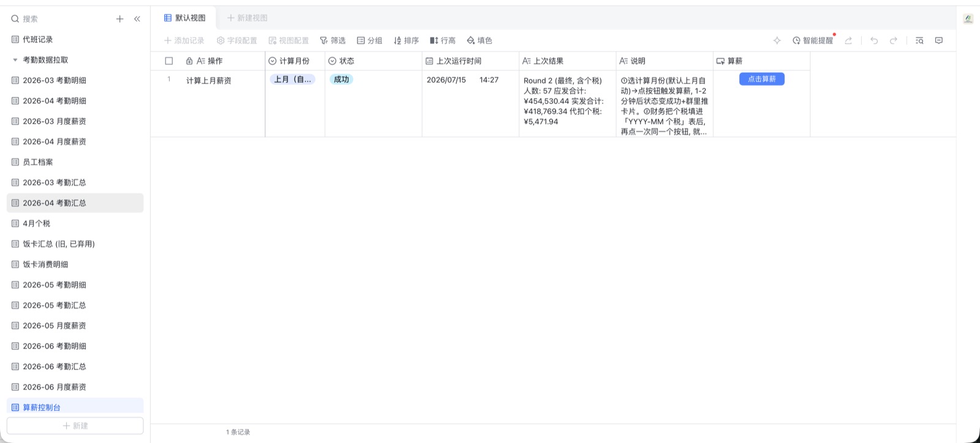Click the 说明 column header

coord(665,61)
